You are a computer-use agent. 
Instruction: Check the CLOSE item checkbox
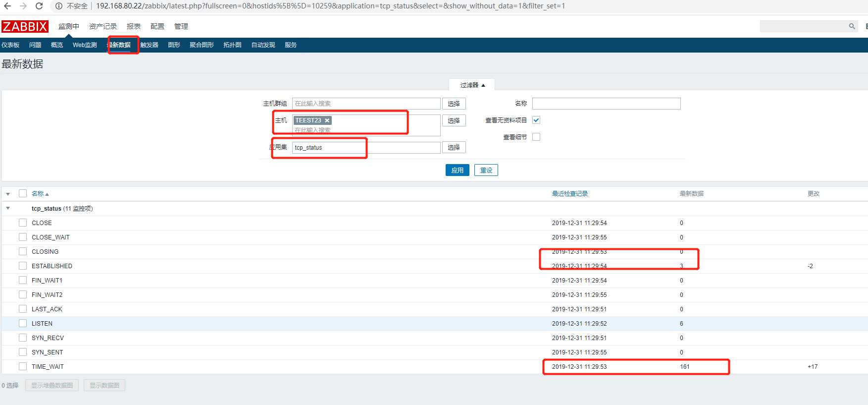click(23, 223)
